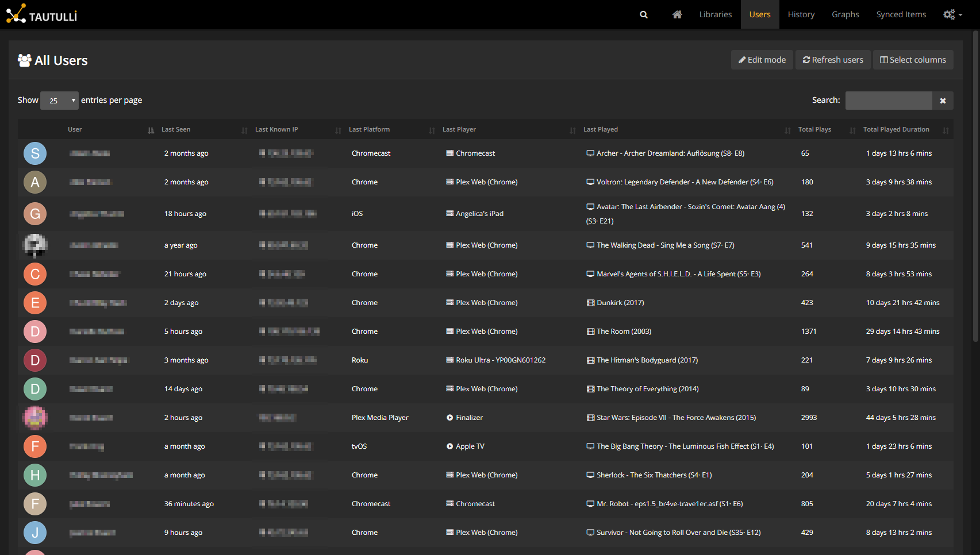Sort the table by Total Plays column
The image size is (980, 555).
[x=814, y=130]
